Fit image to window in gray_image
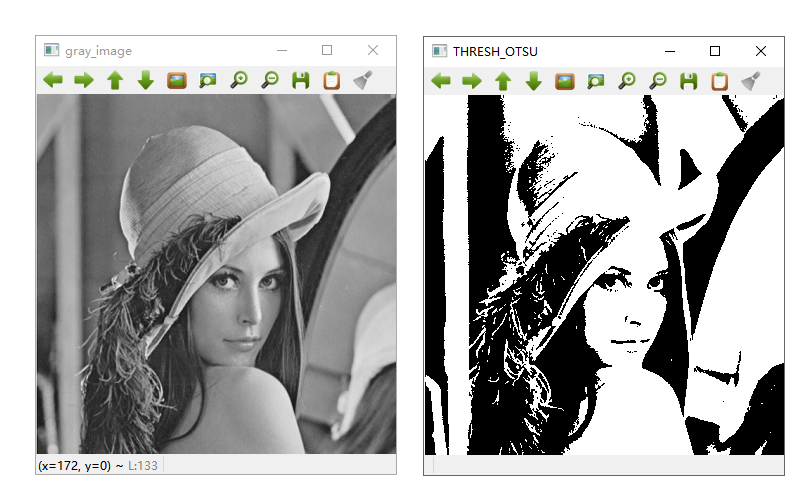 tap(208, 80)
